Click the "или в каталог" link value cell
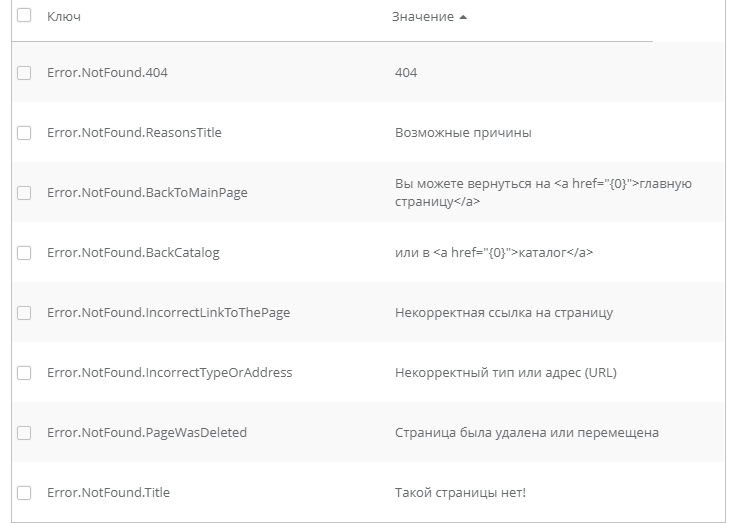This screenshot has height=523, width=740. point(494,253)
